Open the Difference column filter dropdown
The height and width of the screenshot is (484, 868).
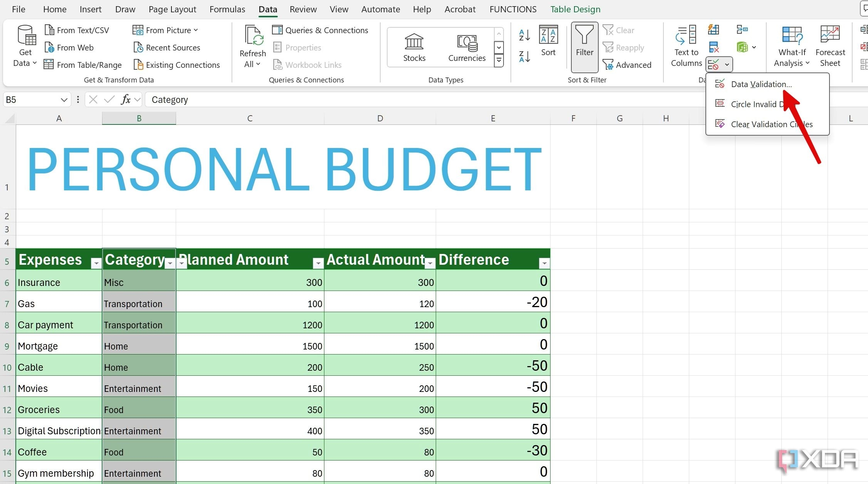pos(544,263)
